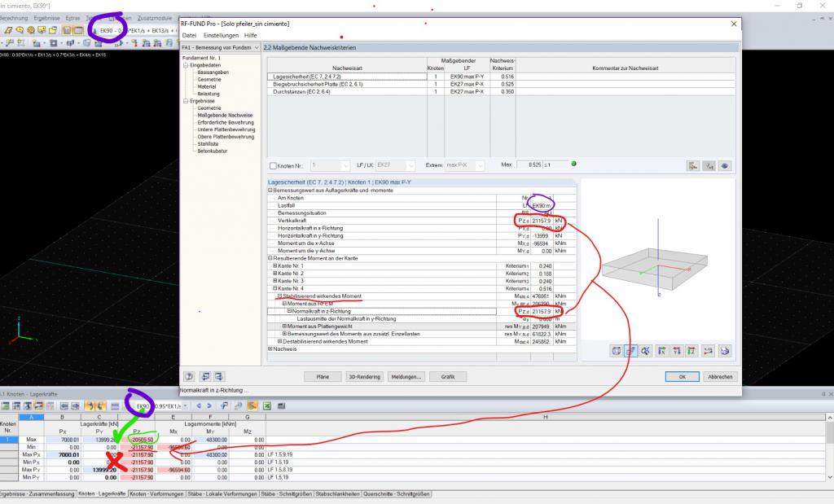
Task: Open the Knoten Nr. value dropdown
Action: tap(345, 166)
